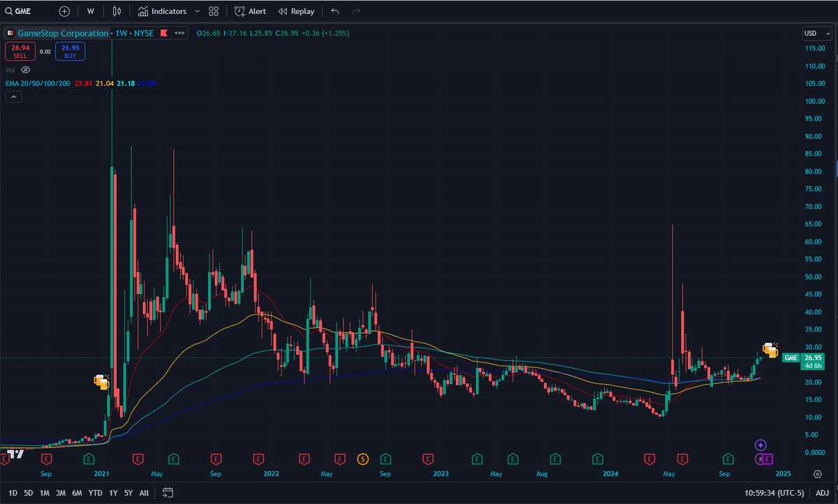Click the red flag next to NYSE

(163, 33)
